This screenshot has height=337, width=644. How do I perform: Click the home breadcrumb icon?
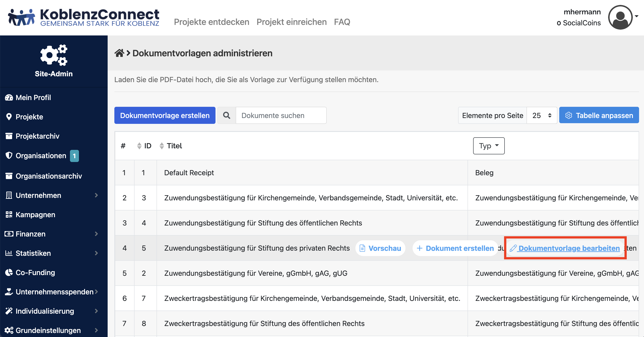click(120, 53)
